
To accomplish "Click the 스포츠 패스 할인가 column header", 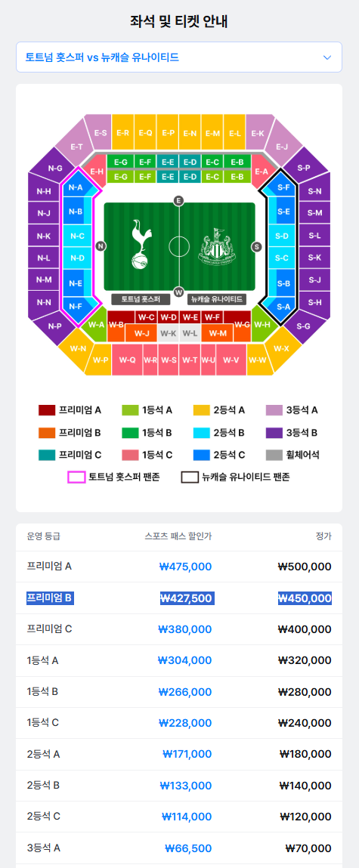I will tap(178, 536).
